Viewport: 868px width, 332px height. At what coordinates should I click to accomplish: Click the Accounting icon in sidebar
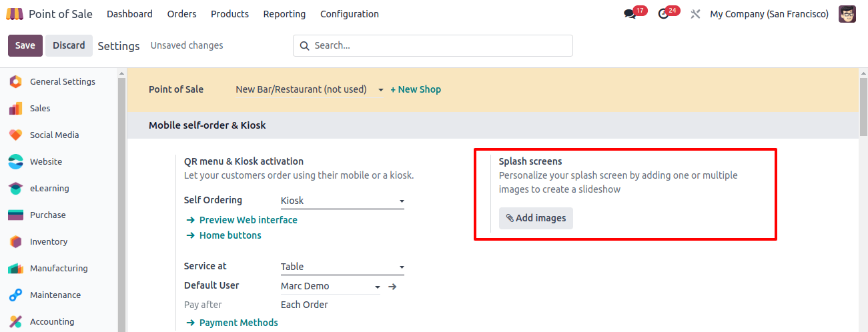[15, 321]
